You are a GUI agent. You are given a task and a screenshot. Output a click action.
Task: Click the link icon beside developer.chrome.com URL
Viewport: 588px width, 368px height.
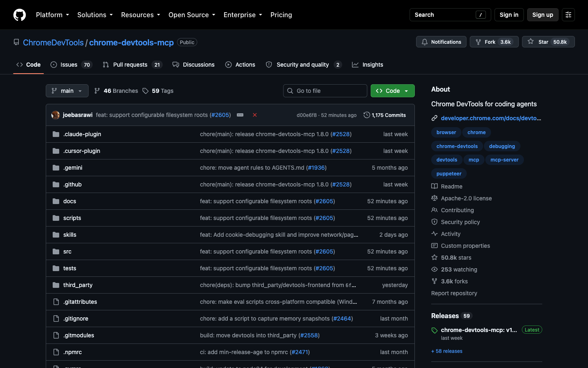click(434, 118)
